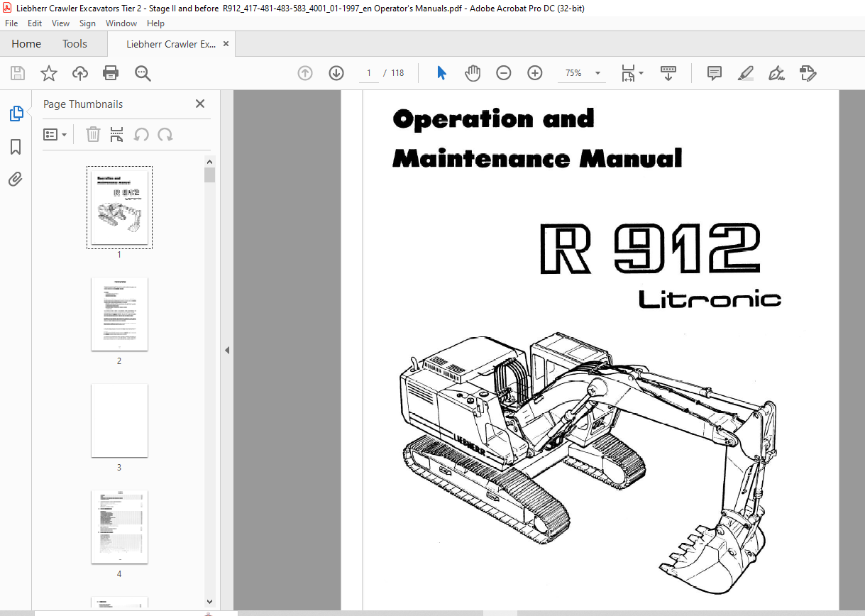
Task: Click the 118 total pages label
Action: (x=397, y=73)
